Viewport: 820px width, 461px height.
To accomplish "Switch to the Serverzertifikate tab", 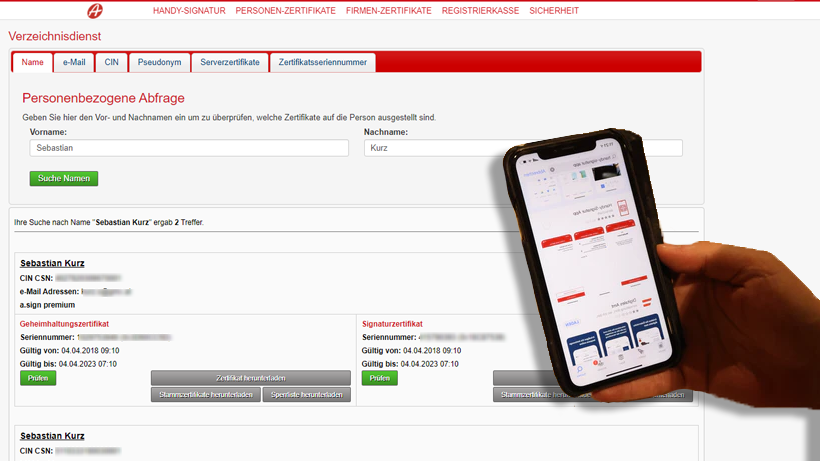I will pyautogui.click(x=229, y=62).
